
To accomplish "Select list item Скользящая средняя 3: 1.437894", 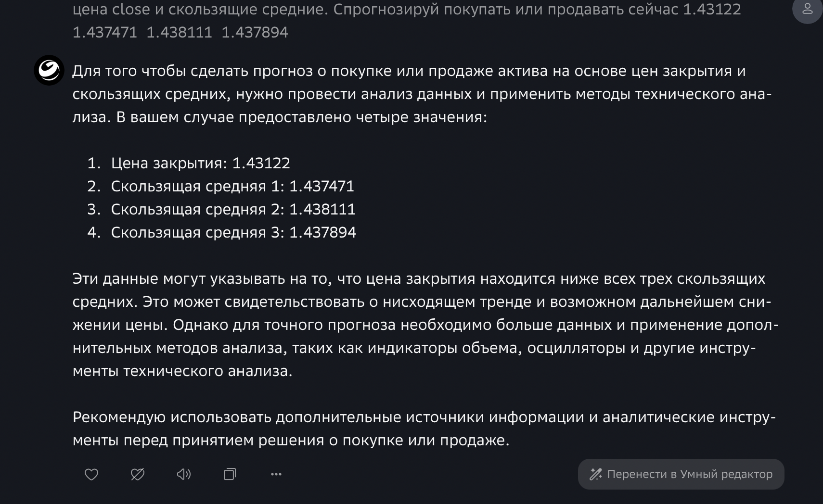I will (x=234, y=232).
